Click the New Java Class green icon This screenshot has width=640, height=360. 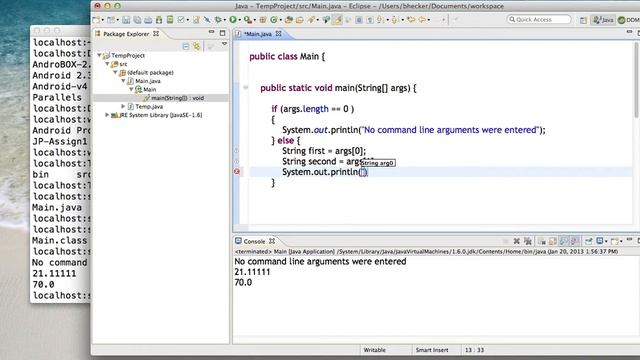coord(274,20)
